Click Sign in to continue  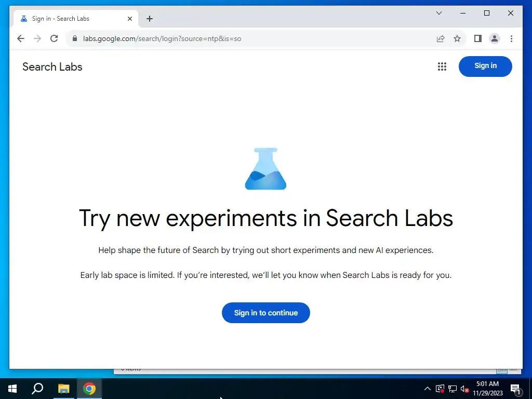coord(265,312)
